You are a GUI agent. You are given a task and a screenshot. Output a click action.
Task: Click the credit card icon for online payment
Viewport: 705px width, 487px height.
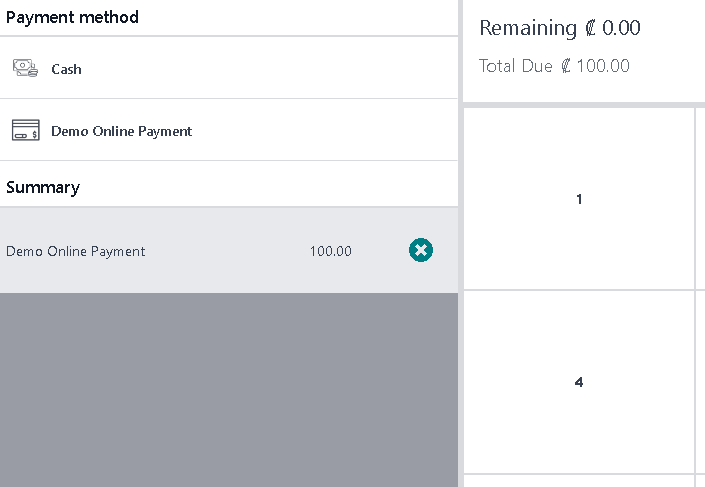click(26, 130)
